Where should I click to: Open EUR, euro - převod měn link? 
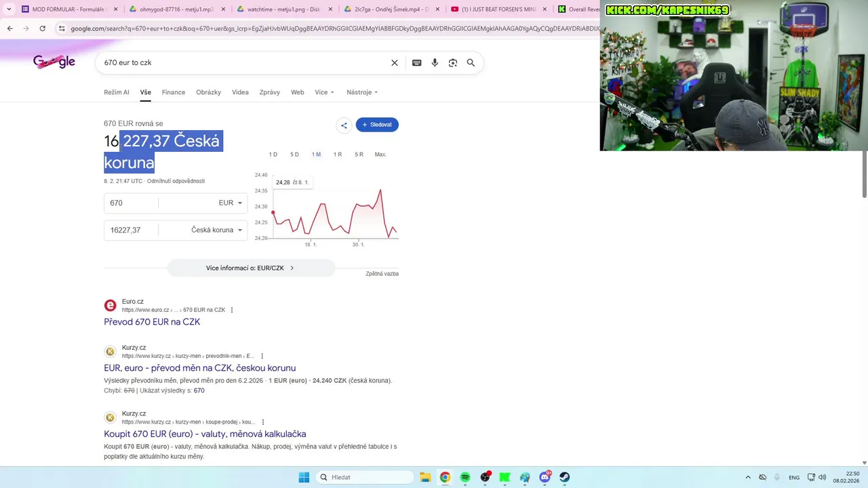click(x=200, y=368)
